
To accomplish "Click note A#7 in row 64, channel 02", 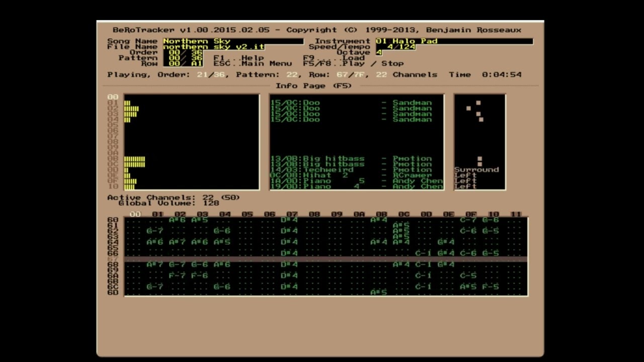I will 177,242.
